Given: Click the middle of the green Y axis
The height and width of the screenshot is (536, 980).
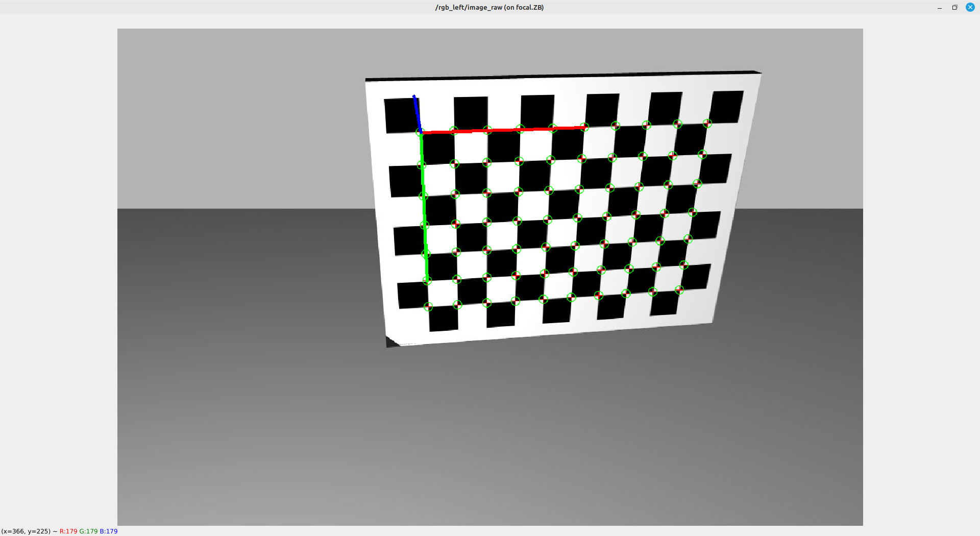Looking at the screenshot, I should 424,207.
